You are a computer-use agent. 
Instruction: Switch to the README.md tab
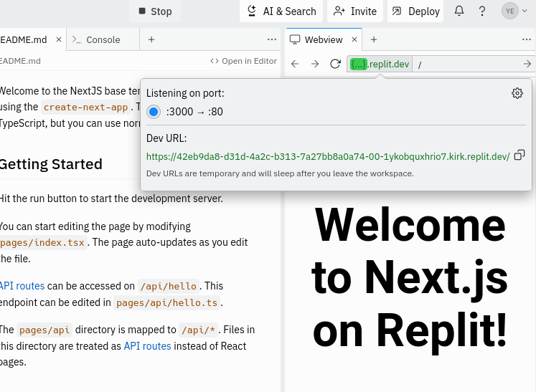[x=24, y=39]
